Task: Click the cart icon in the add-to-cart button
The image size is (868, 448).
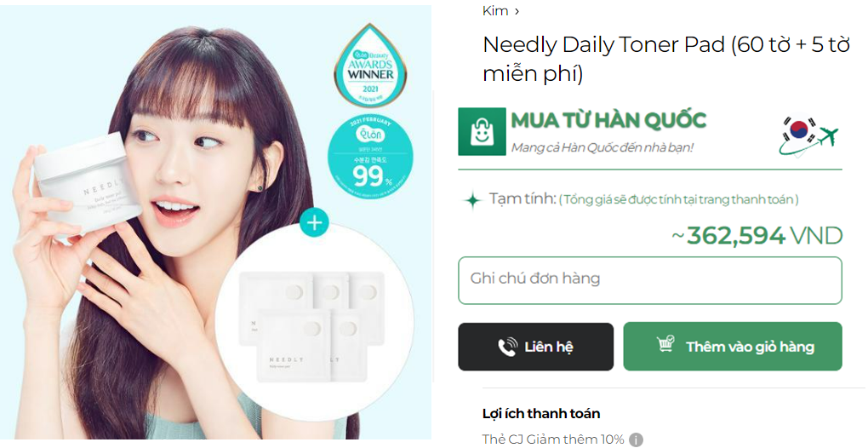Action: 665,344
